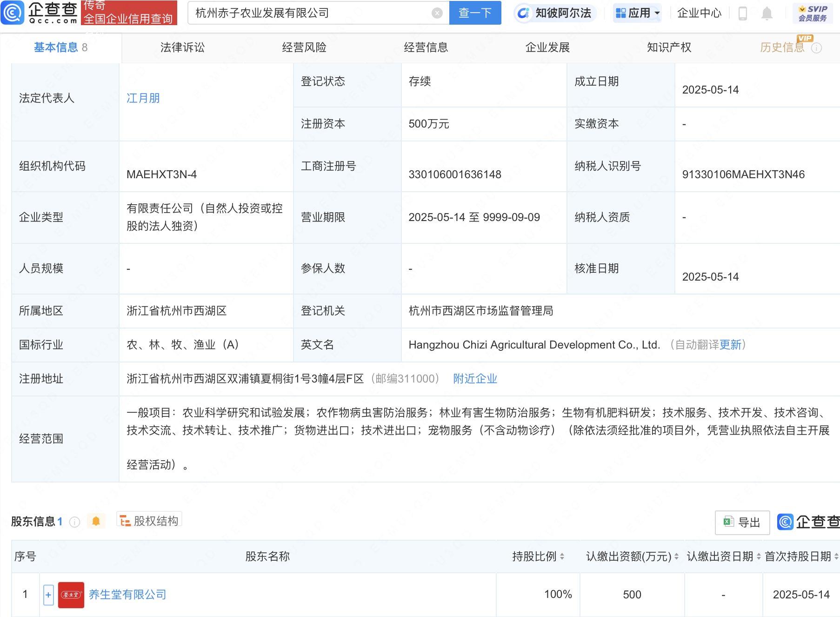Click 更新 link for English name translation
840x617 pixels.
(x=730, y=345)
